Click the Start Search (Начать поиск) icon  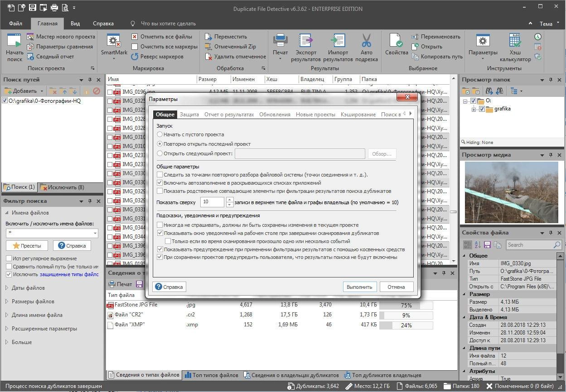[x=15, y=47]
